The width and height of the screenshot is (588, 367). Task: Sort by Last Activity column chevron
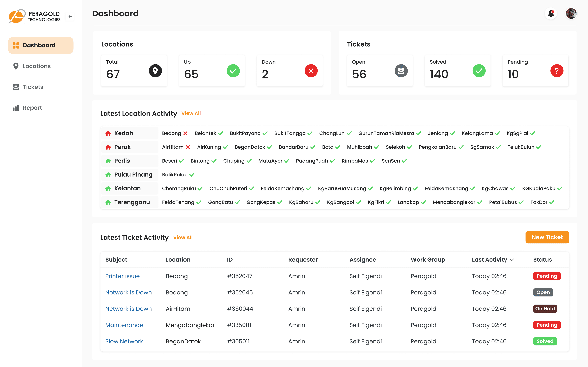(512, 260)
